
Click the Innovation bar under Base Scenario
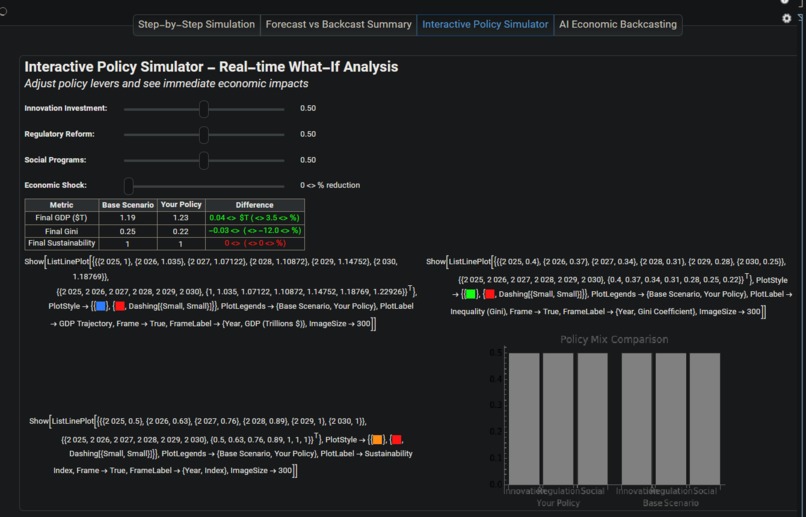[636, 418]
